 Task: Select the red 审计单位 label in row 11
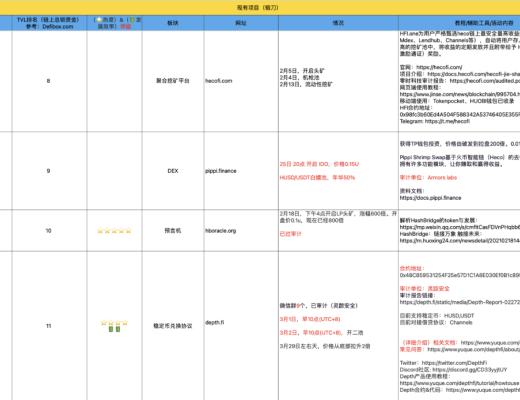pos(425,288)
